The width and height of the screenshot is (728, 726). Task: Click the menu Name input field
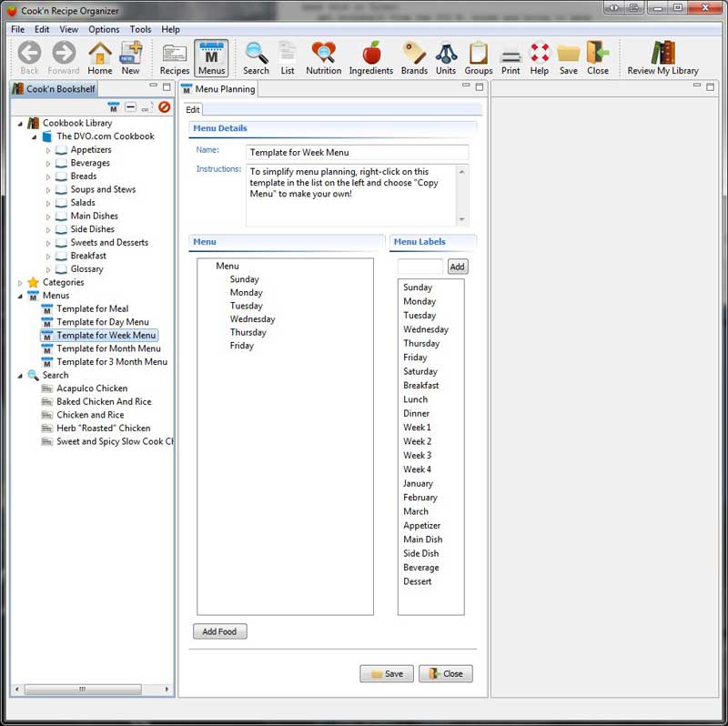[357, 152]
